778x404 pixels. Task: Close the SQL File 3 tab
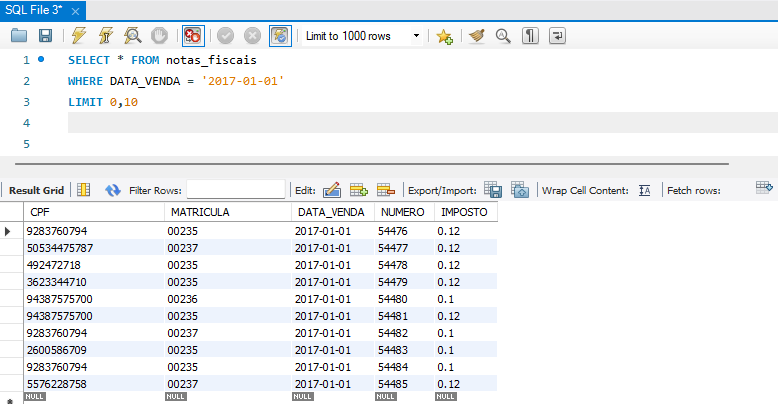coord(75,11)
